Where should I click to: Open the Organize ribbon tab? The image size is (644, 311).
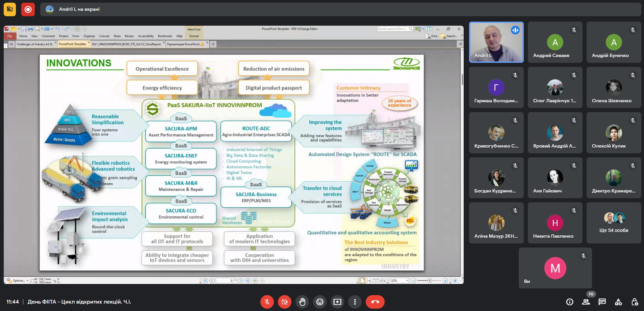click(89, 36)
